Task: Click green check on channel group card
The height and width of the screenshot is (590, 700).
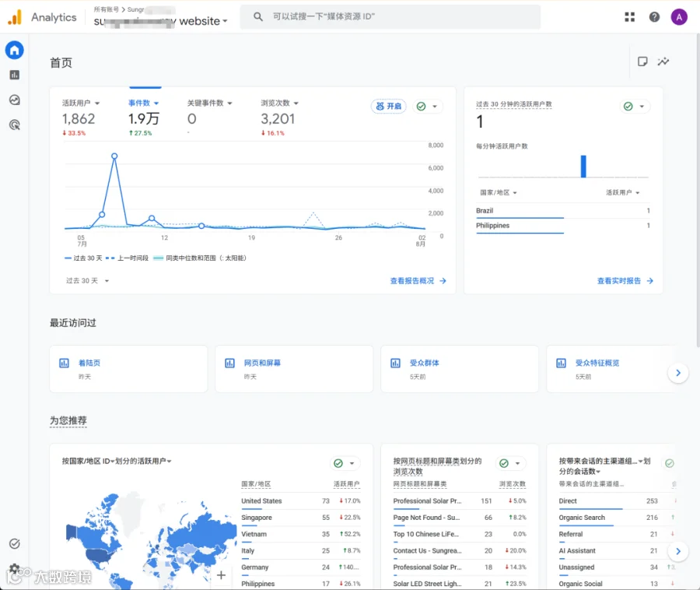Action: 670,463
